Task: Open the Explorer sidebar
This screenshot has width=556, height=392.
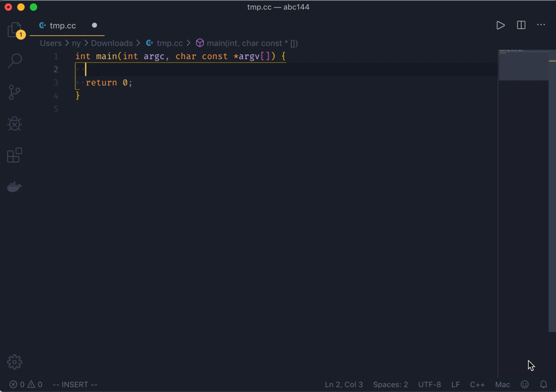Action: 14,29
